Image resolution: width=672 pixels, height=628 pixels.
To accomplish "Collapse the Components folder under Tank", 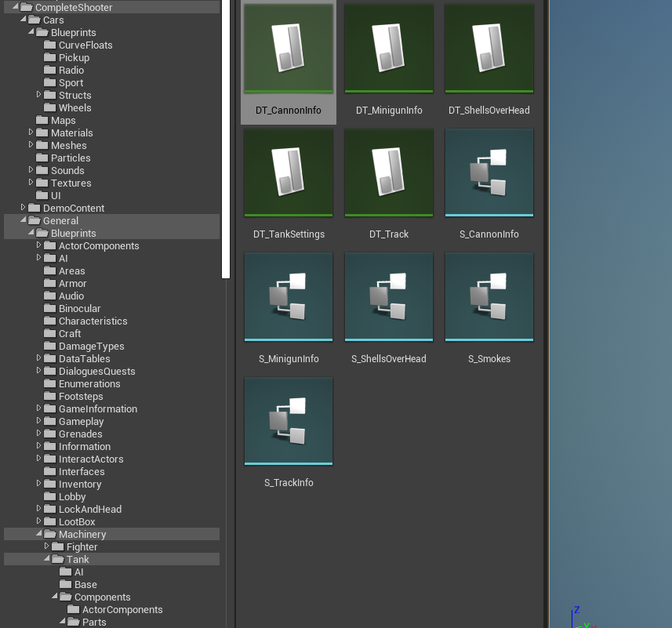I will point(54,597).
